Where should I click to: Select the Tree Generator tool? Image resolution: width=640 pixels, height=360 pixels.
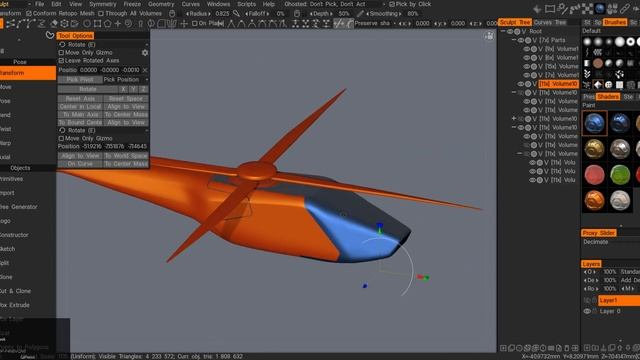(19, 207)
